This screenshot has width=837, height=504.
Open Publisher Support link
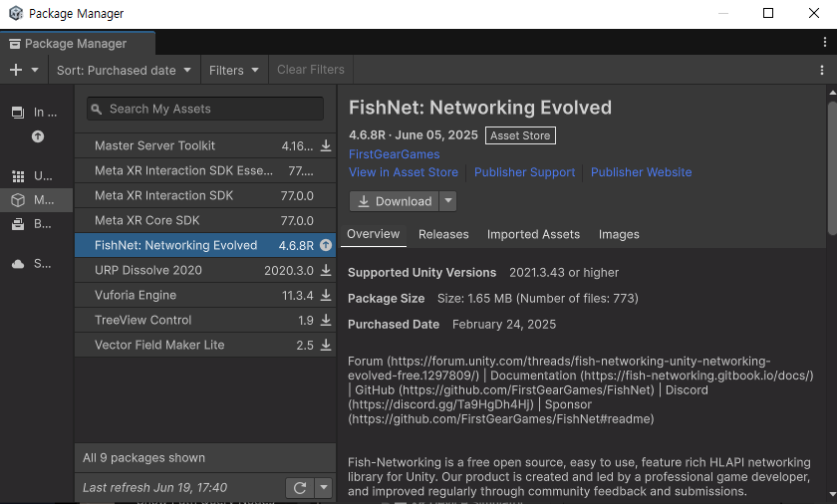(524, 172)
